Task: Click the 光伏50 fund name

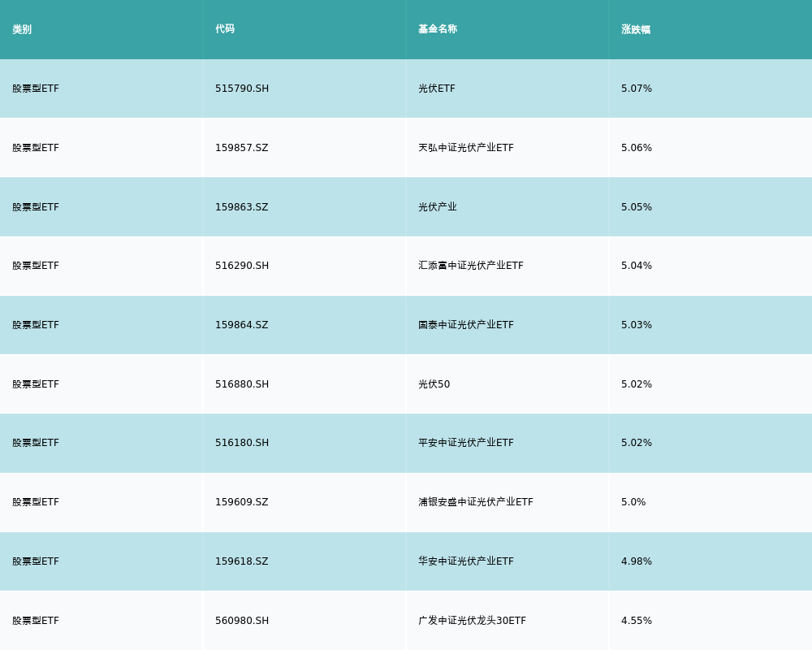Action: coord(434,384)
